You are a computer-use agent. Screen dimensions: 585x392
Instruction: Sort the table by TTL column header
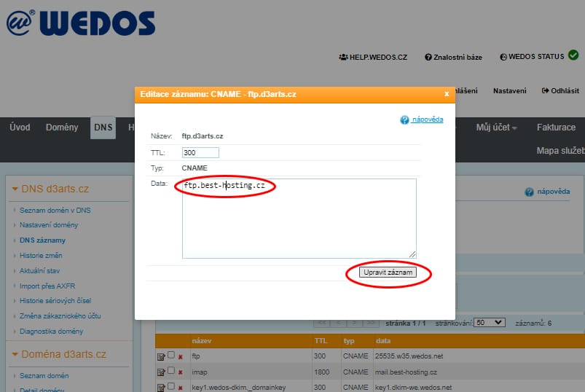pyautogui.click(x=321, y=341)
